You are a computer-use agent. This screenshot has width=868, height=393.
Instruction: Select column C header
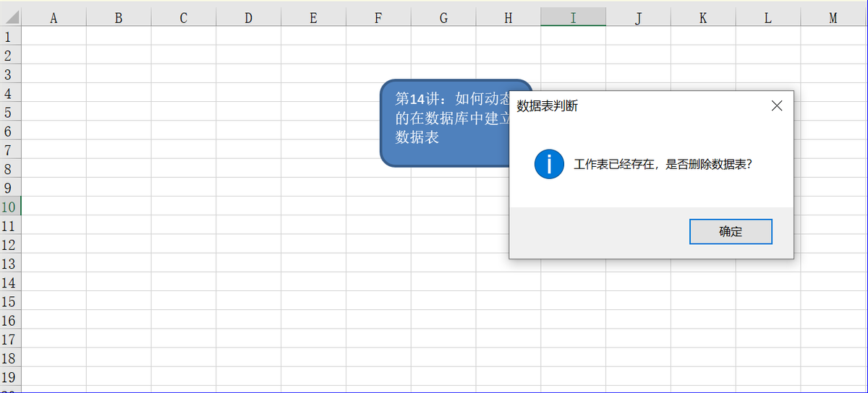point(184,17)
